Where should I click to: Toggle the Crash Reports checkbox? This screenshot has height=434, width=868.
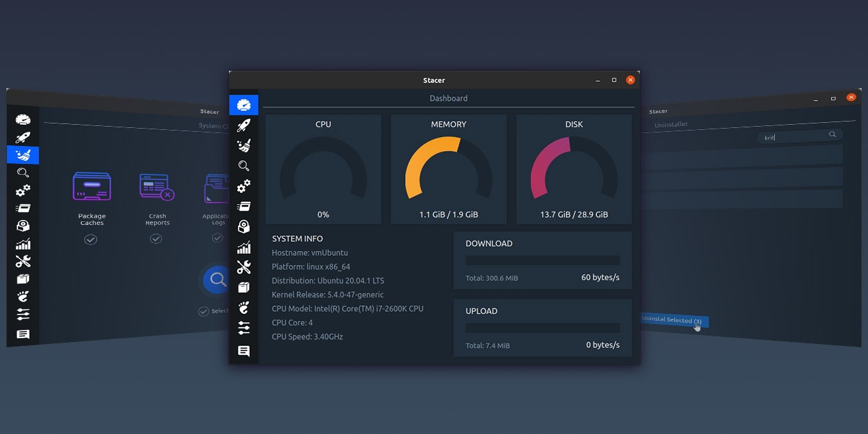point(156,238)
